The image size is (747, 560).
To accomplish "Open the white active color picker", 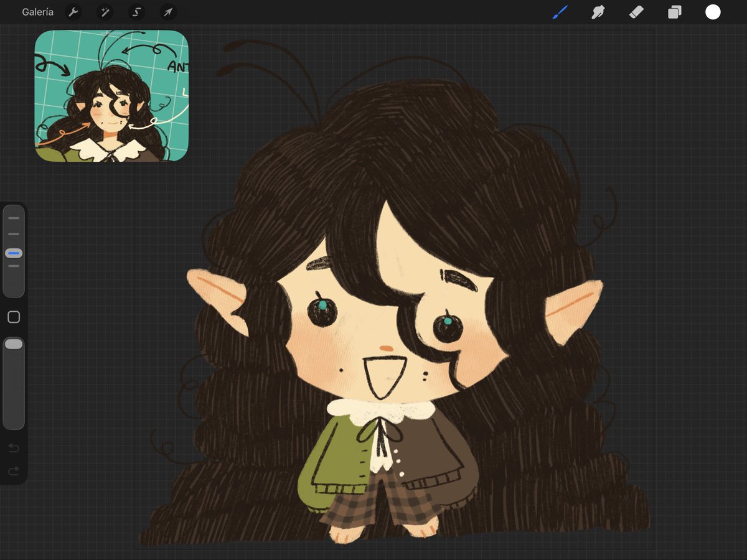I will point(713,12).
